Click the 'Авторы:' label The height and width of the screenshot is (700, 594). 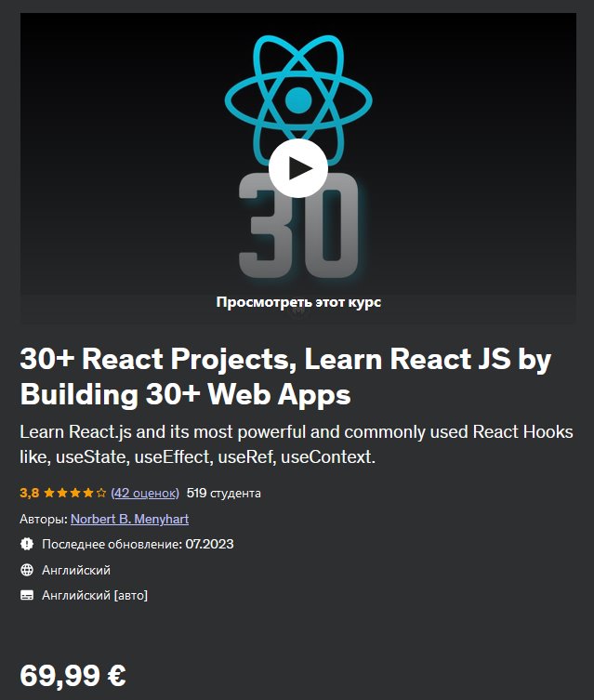[43, 519]
